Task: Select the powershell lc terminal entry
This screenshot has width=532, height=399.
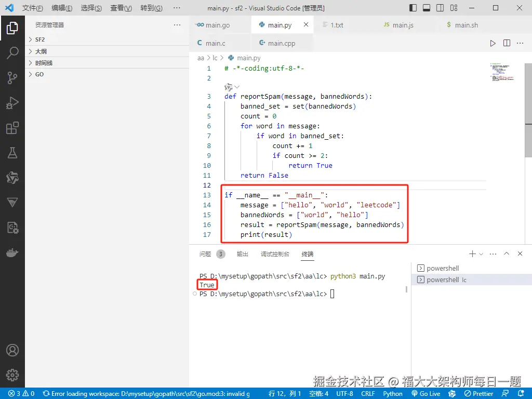Action: coord(472,280)
